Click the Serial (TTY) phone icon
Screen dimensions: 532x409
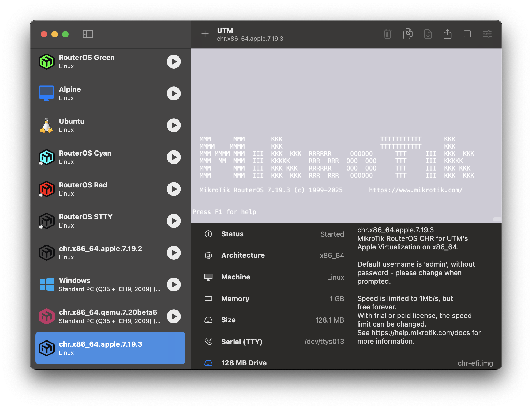(x=208, y=341)
